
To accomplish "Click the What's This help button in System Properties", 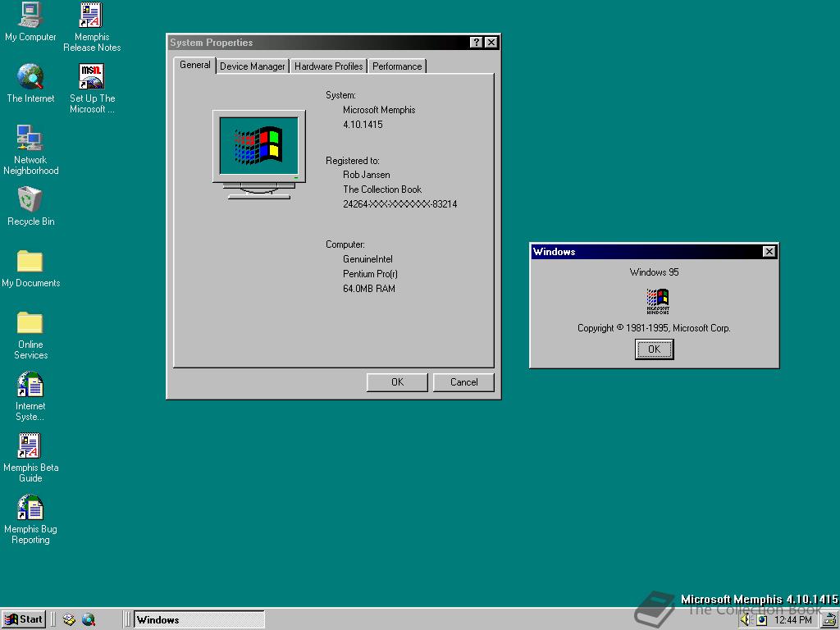I will (477, 43).
